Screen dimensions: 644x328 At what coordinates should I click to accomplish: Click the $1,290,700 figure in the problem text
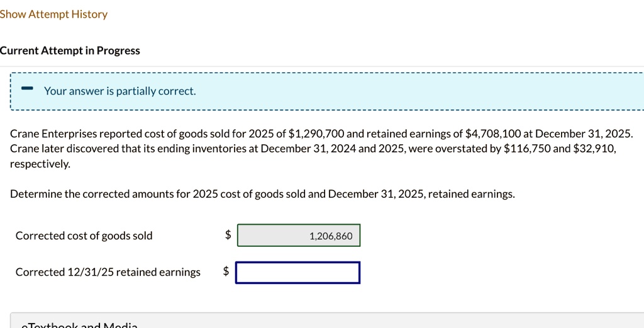coord(316,134)
